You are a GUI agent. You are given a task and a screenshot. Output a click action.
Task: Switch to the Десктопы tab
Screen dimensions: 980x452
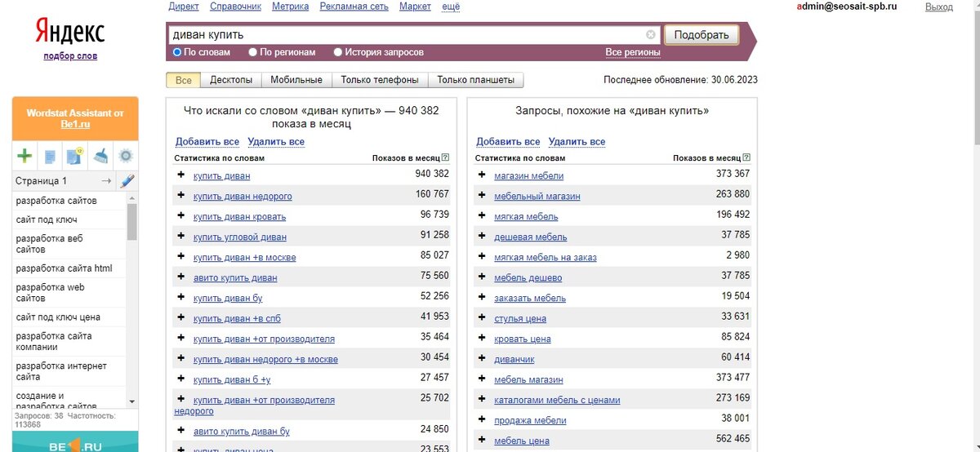[231, 80]
